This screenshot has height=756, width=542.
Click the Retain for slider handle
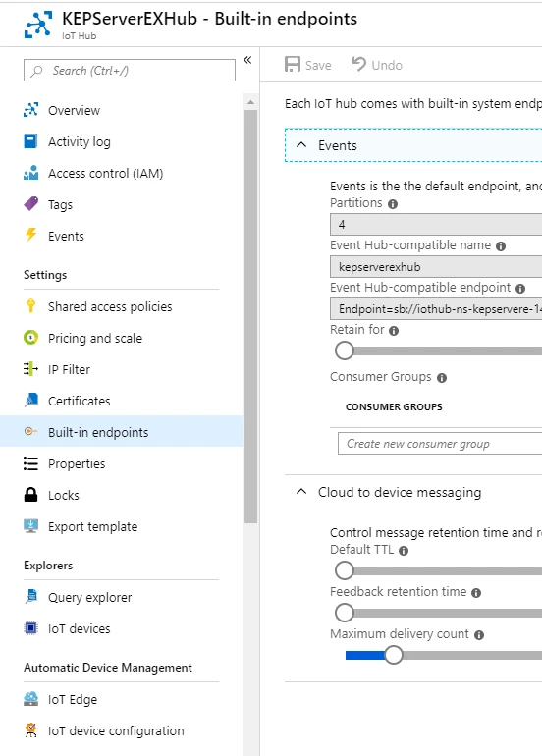pyautogui.click(x=345, y=351)
